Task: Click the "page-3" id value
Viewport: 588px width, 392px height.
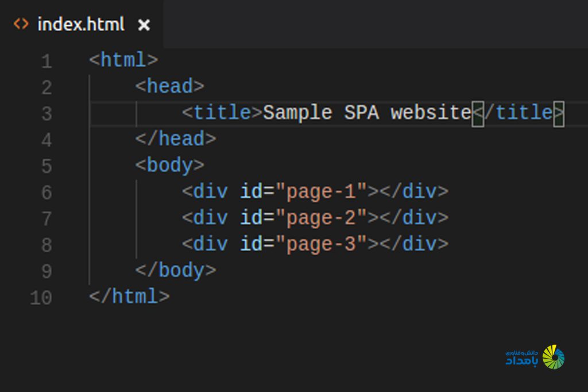Action: point(321,244)
